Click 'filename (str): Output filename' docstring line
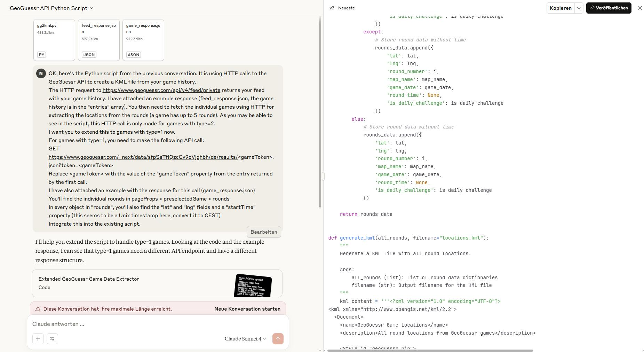The height and width of the screenshot is (352, 644). click(x=422, y=285)
